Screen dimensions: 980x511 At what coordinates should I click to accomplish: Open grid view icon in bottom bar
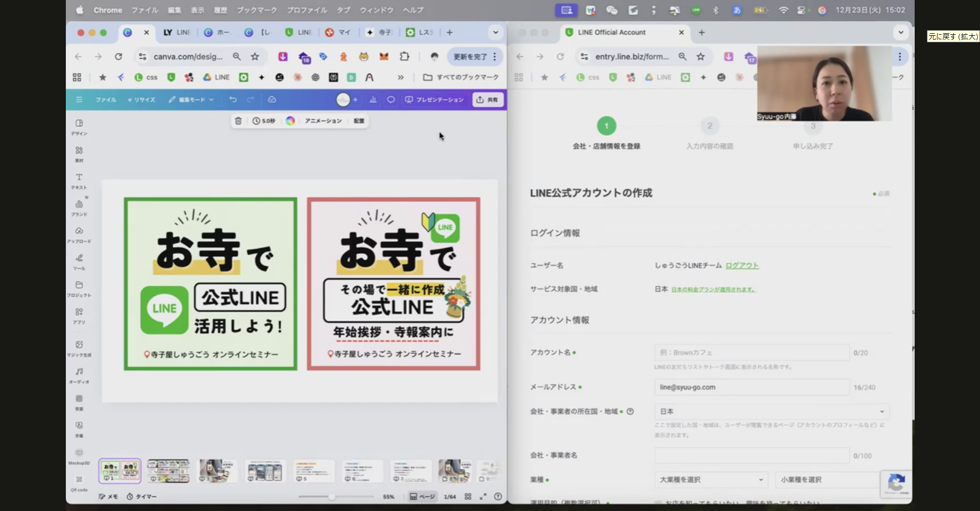[468, 497]
